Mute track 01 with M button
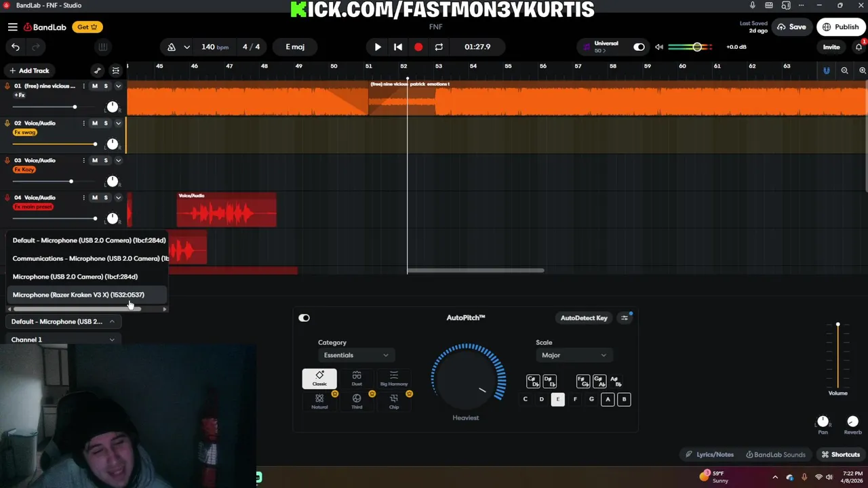The height and width of the screenshot is (488, 868). (x=95, y=86)
